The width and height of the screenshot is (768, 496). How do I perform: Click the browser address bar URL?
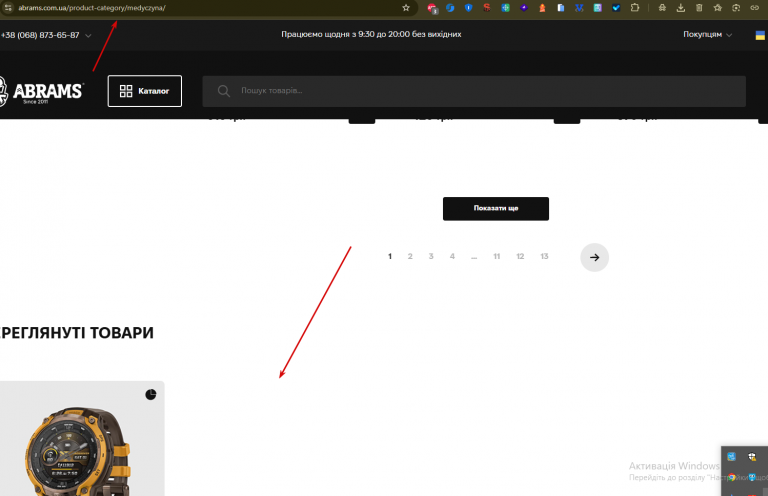[92, 8]
